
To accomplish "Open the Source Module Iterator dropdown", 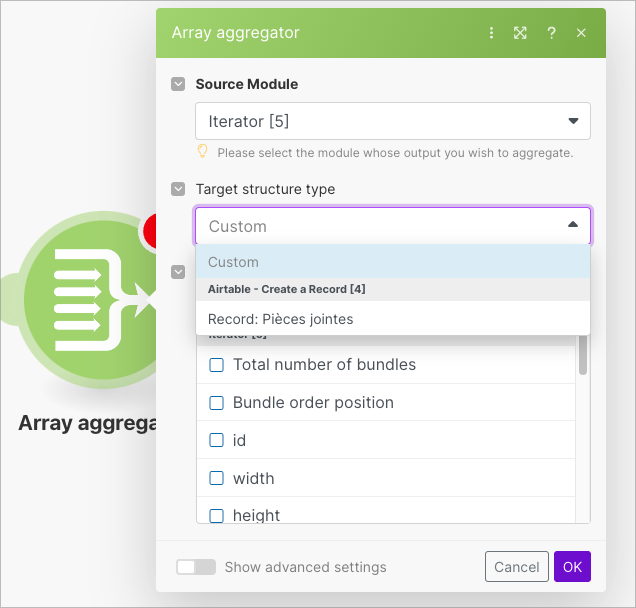I will (x=392, y=121).
